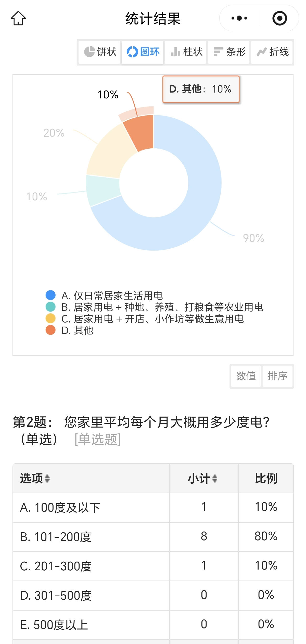306x644 pixels.
Task: Click the orange D. 其他 legend swatch
Action: click(x=50, y=330)
